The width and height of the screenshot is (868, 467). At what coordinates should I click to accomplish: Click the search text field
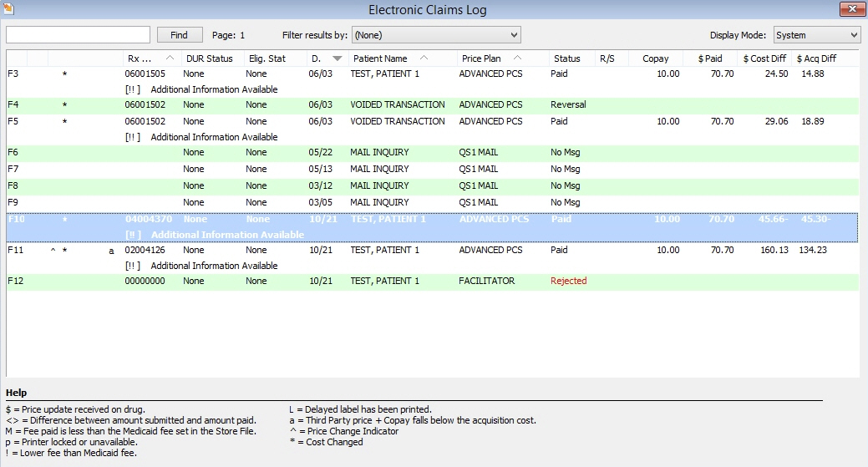78,35
